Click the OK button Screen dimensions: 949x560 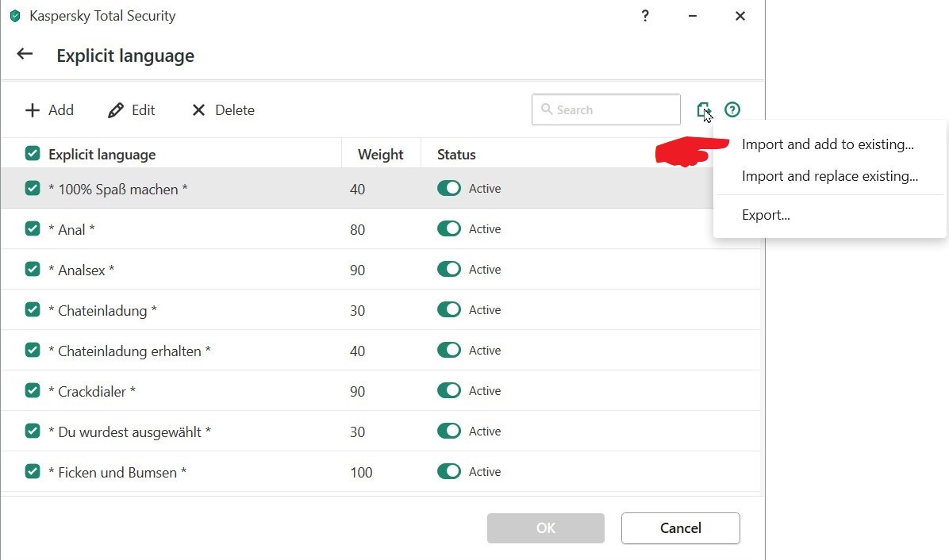tap(546, 528)
